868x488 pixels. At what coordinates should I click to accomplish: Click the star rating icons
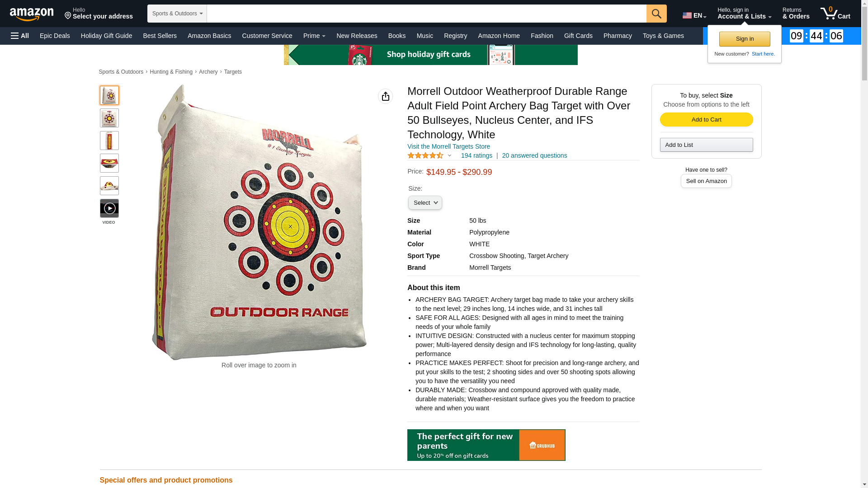pyautogui.click(x=425, y=155)
